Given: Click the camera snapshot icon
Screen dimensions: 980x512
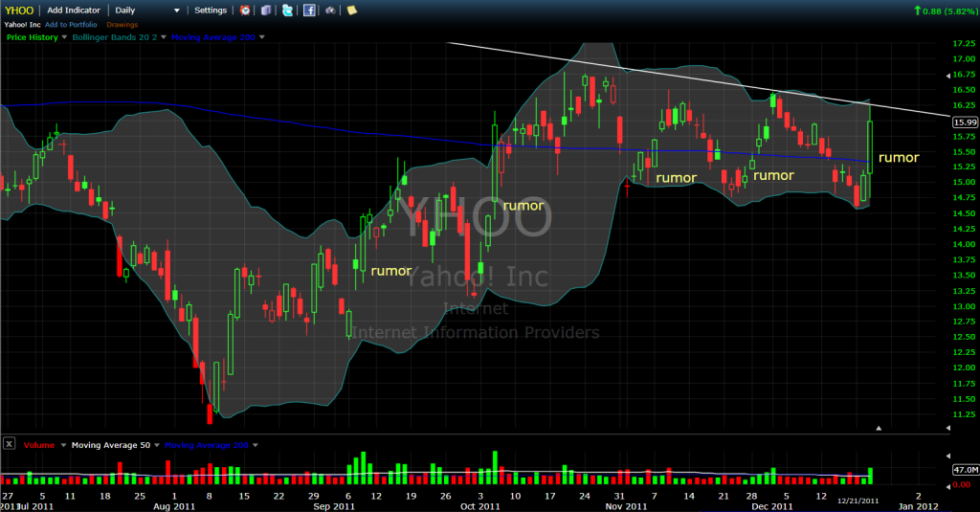Looking at the screenshot, I should [330, 10].
